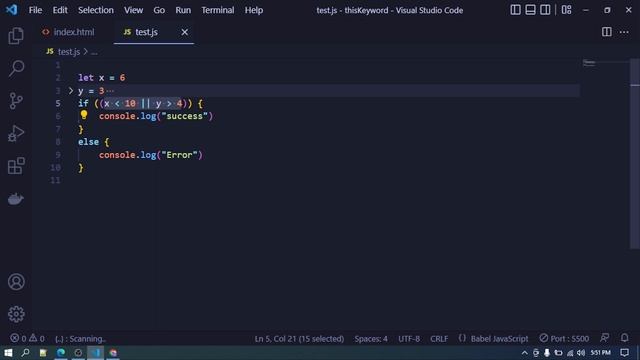Click test.js in the breadcrumb
The width and height of the screenshot is (640, 360).
(69, 52)
